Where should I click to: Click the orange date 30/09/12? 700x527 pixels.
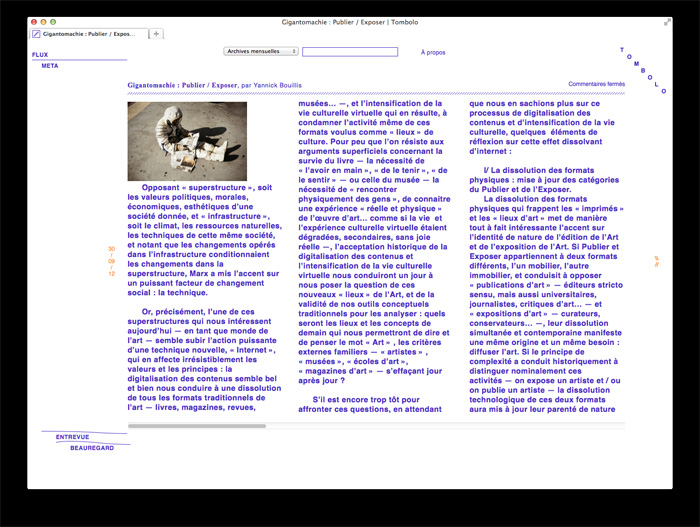[112, 261]
